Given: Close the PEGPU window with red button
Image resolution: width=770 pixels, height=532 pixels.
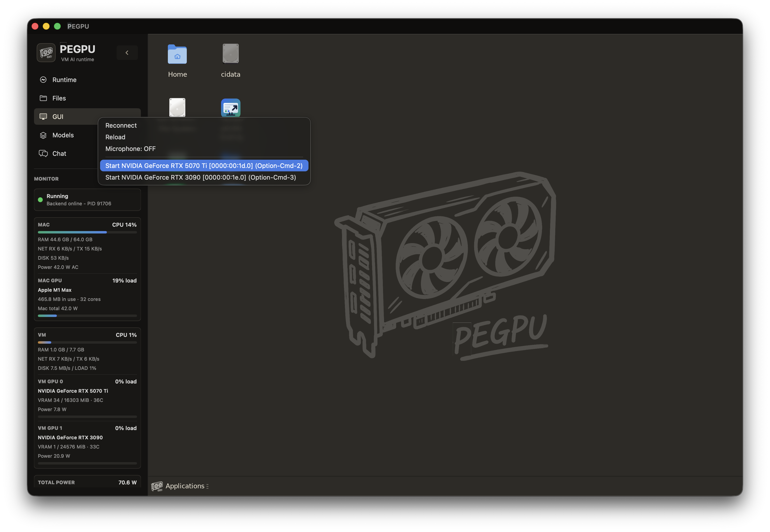Looking at the screenshot, I should coord(35,26).
